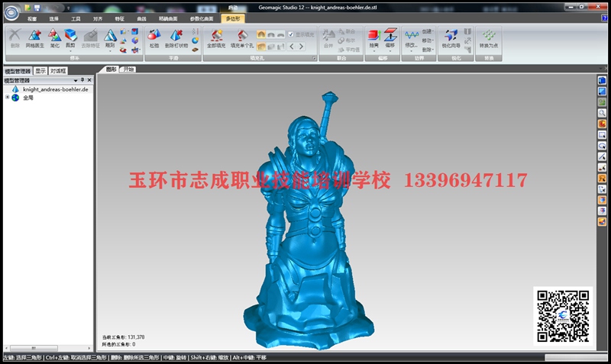Image resolution: width=611 pixels, height=364 pixels.
Task: Click 删除钉状物 remove spikes tool
Action: click(x=176, y=39)
